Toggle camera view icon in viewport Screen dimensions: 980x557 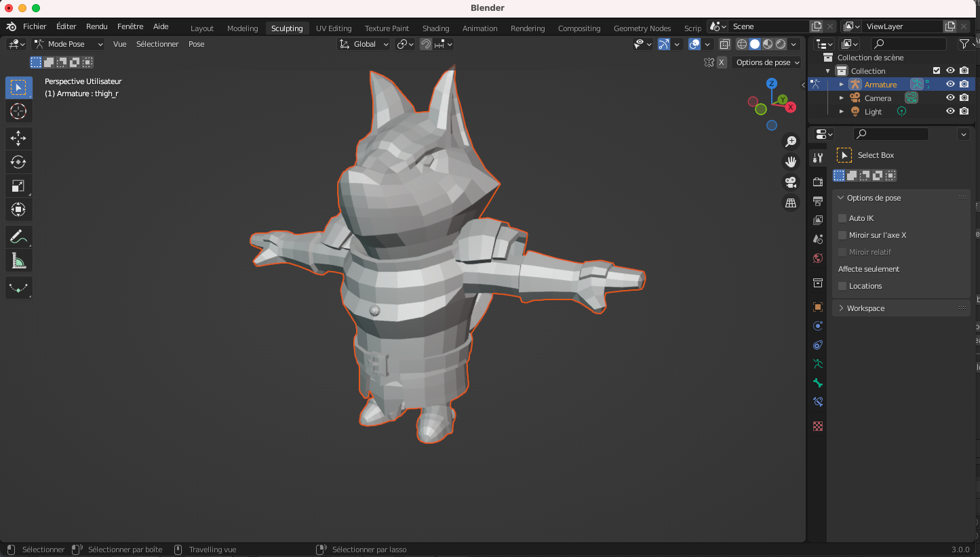791,182
